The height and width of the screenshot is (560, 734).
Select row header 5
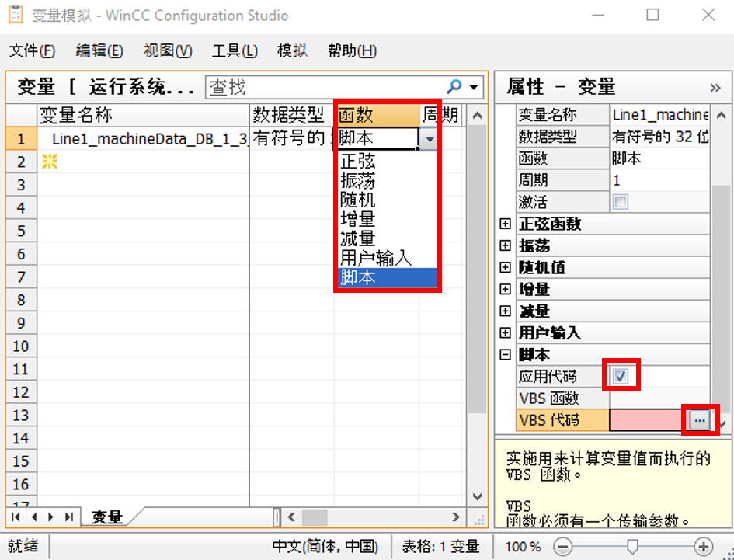click(21, 231)
